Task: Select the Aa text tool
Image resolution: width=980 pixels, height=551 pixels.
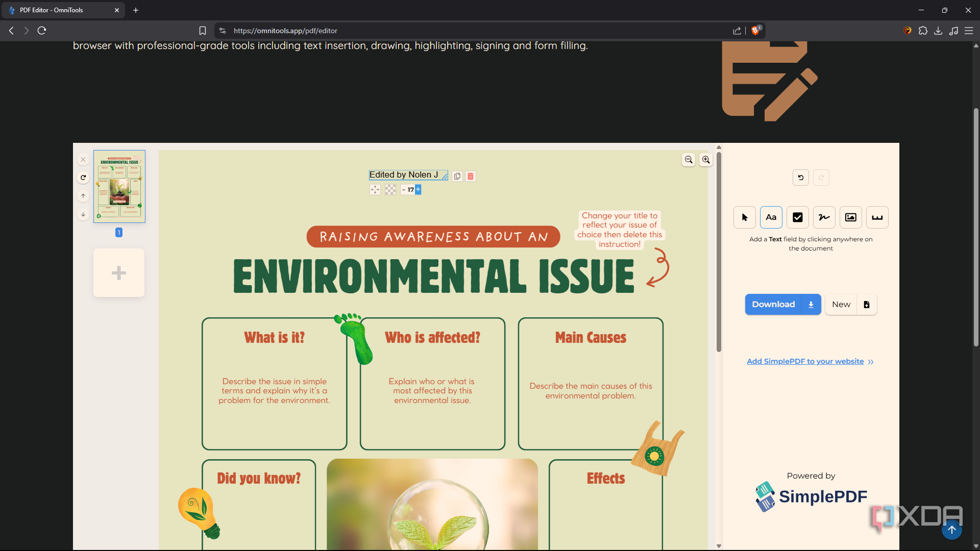Action: pos(771,217)
